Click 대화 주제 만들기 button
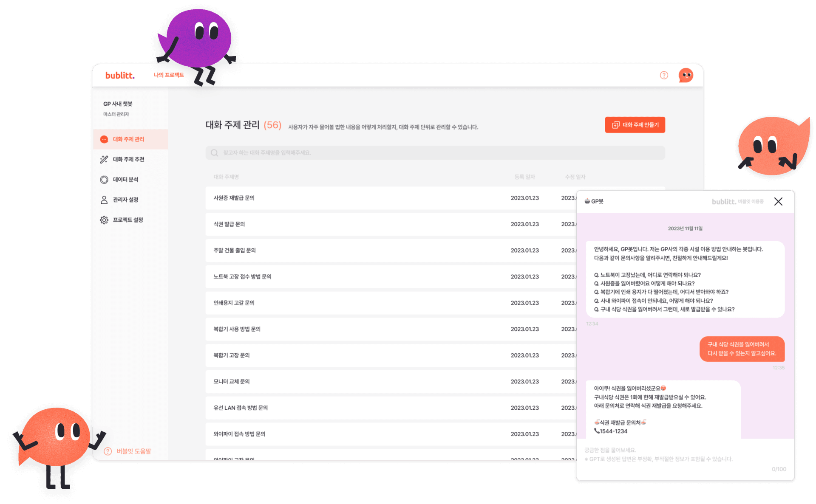Viewport: 816px width, 504px height. (635, 125)
